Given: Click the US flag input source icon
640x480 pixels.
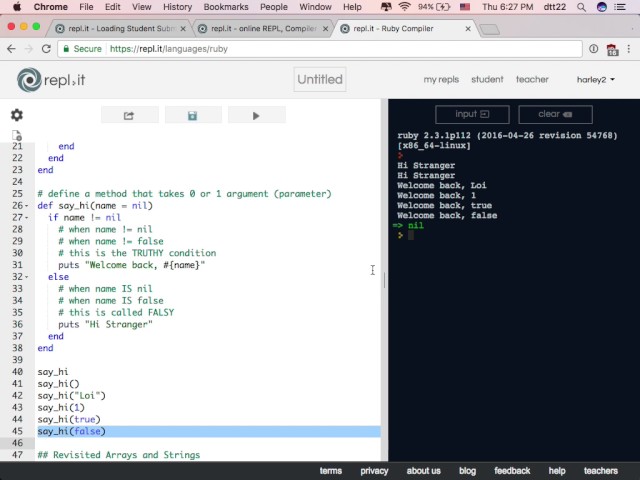Looking at the screenshot, I should coord(464,7).
